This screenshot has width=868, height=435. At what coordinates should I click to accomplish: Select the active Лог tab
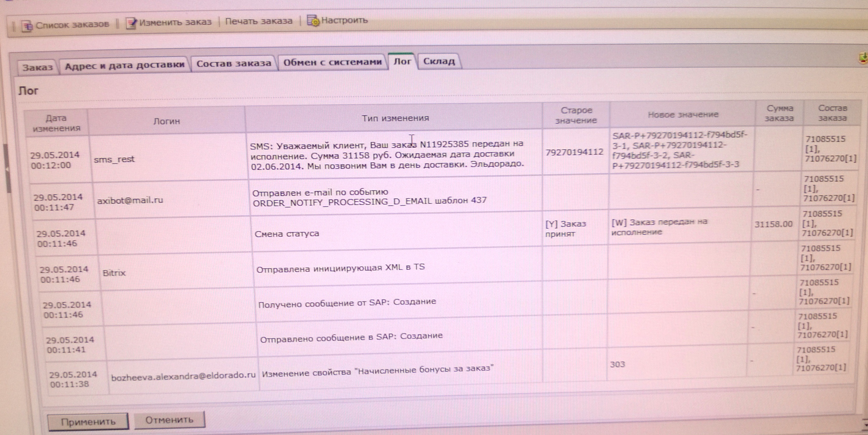(402, 62)
